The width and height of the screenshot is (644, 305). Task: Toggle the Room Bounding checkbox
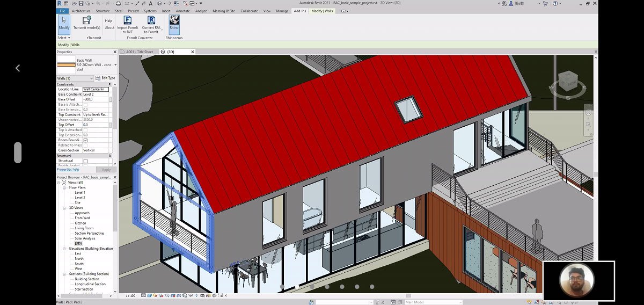pos(85,140)
